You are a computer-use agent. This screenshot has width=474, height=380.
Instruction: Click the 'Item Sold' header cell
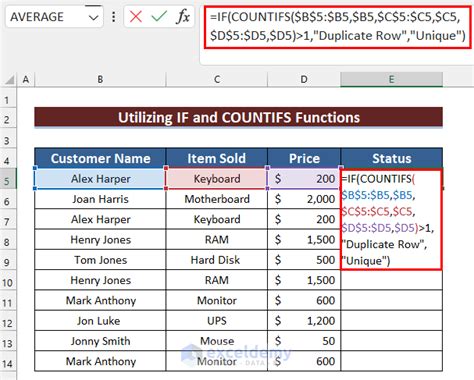click(x=217, y=158)
